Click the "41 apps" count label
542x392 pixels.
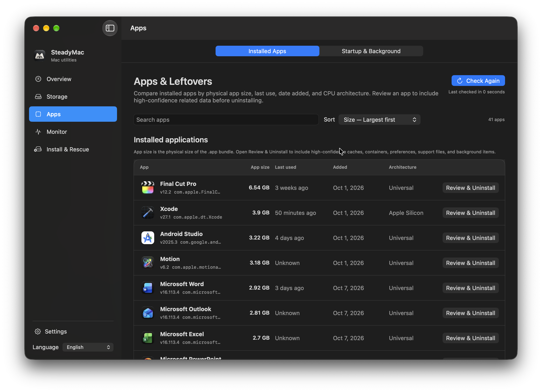coord(496,120)
